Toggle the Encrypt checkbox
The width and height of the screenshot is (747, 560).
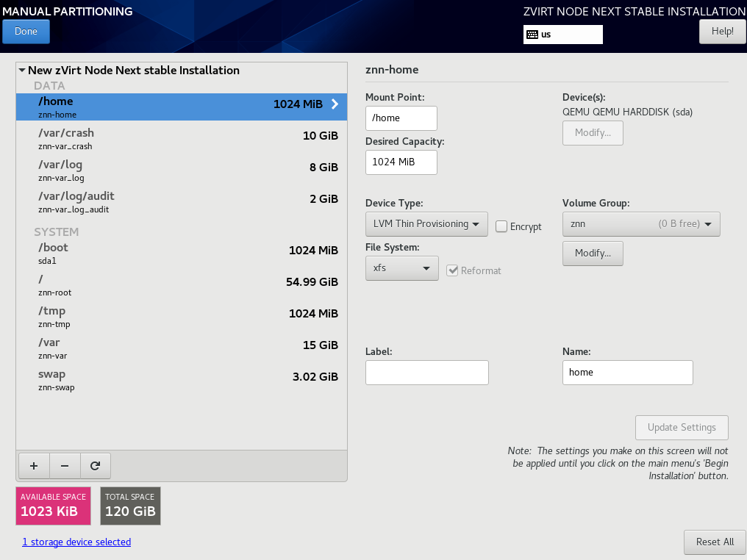click(x=501, y=226)
